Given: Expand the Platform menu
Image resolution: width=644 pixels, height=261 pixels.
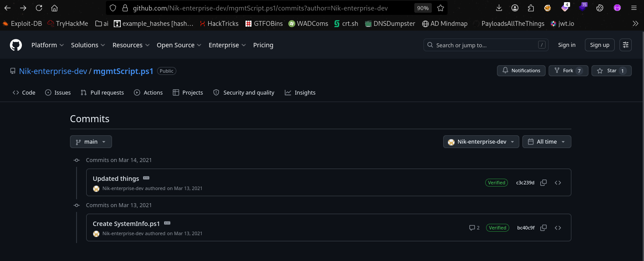Looking at the screenshot, I should click(48, 45).
